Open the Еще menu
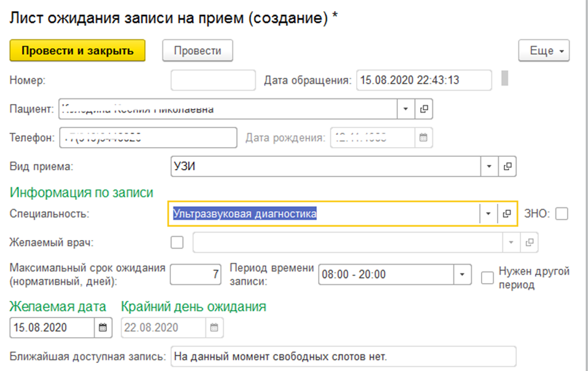 click(x=544, y=51)
